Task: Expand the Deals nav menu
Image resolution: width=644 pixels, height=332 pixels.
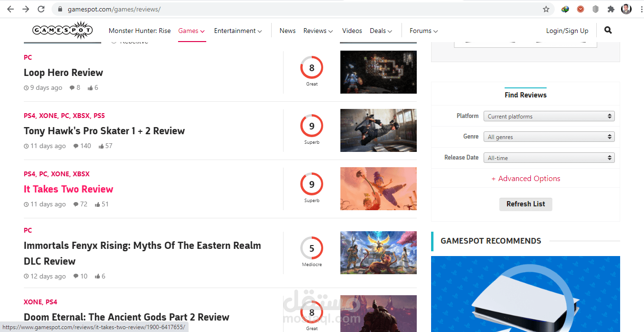Action: [x=381, y=31]
